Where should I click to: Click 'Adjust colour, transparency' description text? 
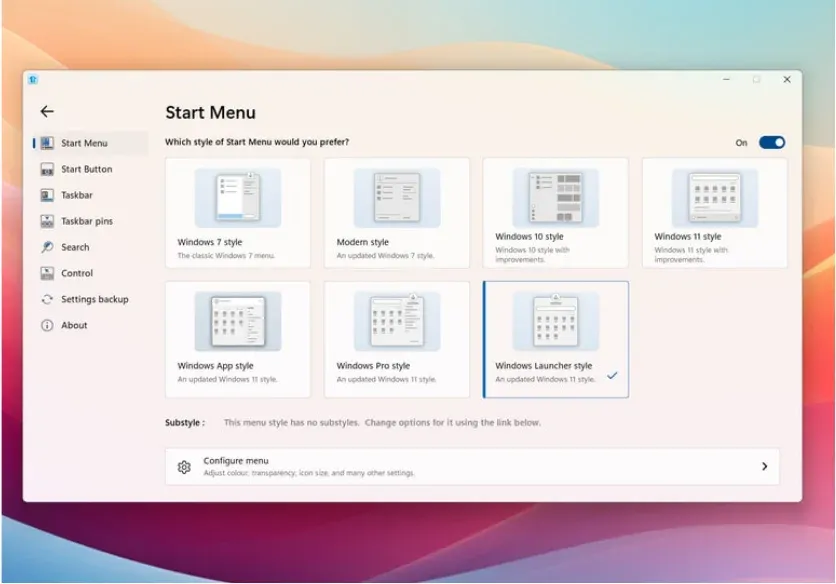tap(309, 473)
